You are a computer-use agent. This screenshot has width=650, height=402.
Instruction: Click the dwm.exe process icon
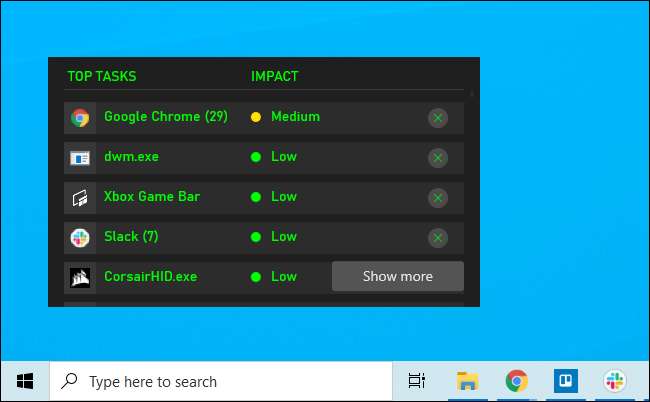point(80,158)
